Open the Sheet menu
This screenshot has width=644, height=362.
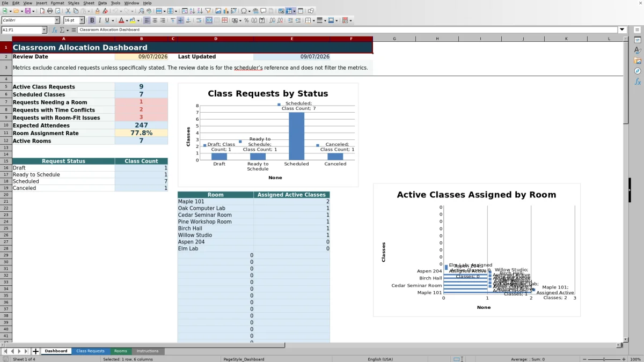89,3
